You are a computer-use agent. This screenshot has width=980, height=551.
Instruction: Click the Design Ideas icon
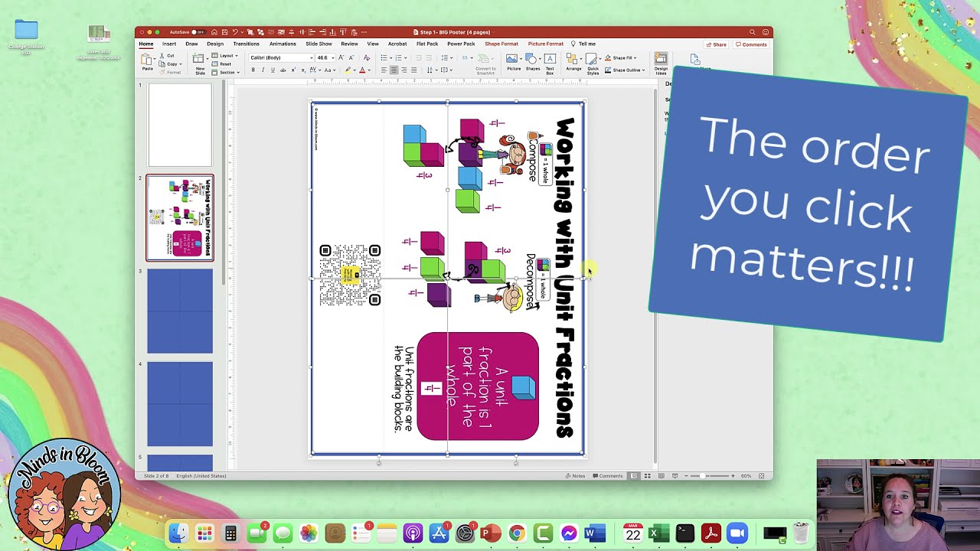tap(661, 58)
